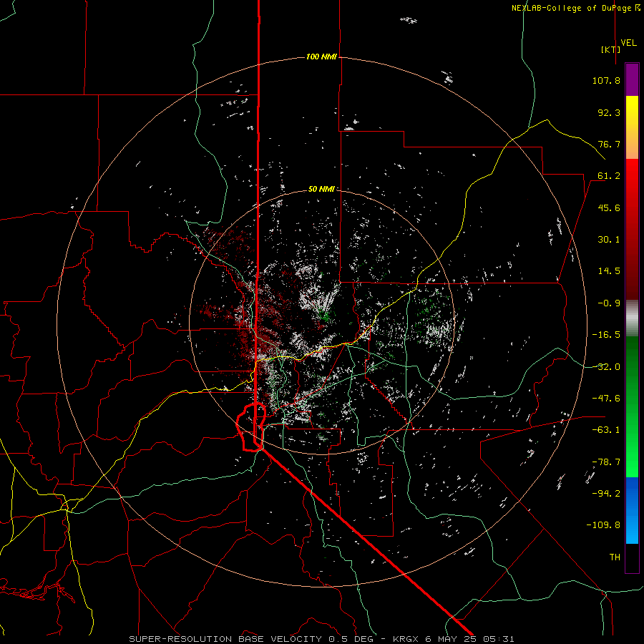Viewport: 644px width, 644px height.
Task: Click the -63.1 velocity scale value
Action: click(606, 430)
